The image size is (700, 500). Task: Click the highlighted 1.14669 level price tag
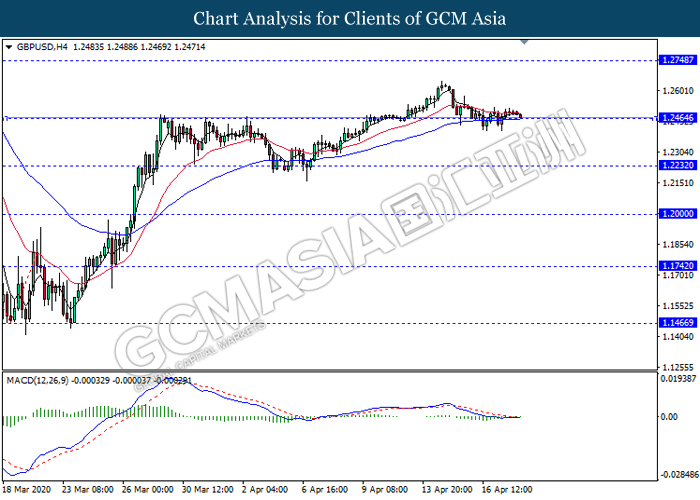tap(677, 323)
